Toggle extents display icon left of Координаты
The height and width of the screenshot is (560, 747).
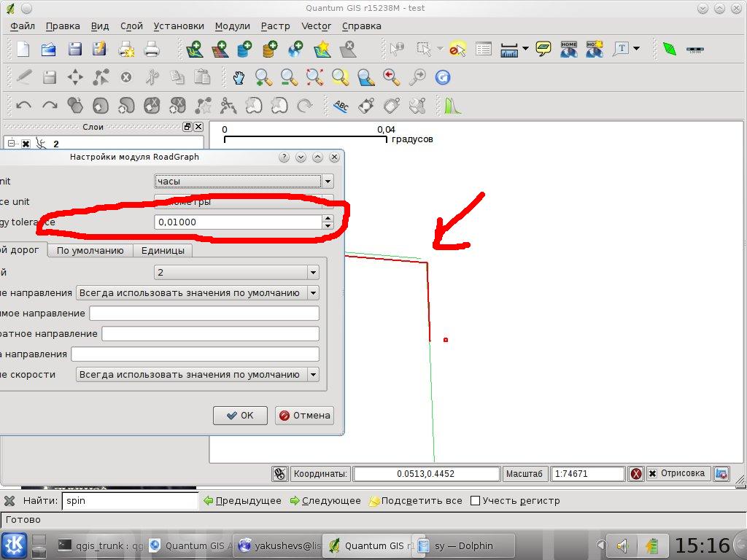pos(279,474)
